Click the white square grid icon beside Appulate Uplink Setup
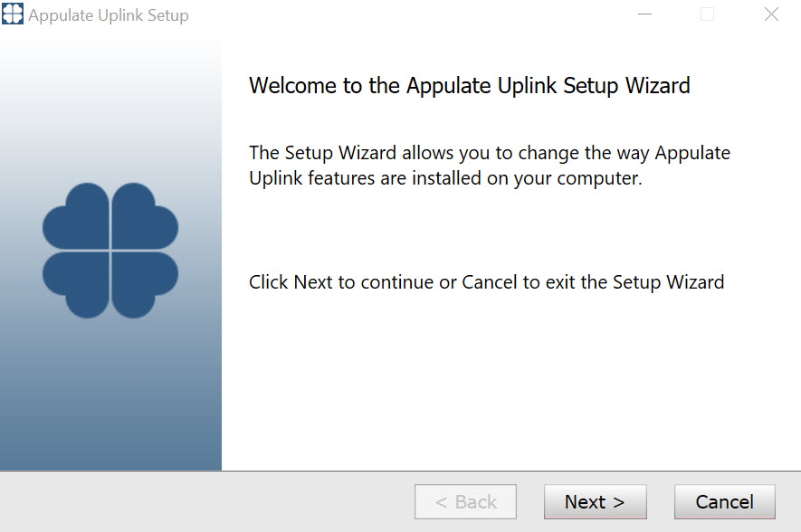The height and width of the screenshot is (532, 801). (13, 14)
